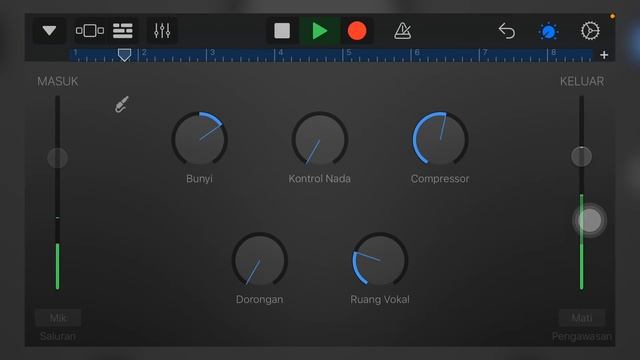
Task: Adjust the Dorongan knob
Action: [260, 260]
